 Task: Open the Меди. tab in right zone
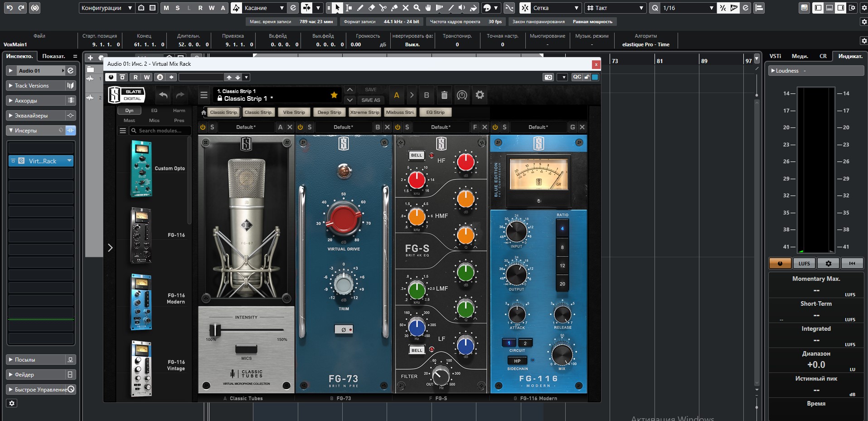800,56
